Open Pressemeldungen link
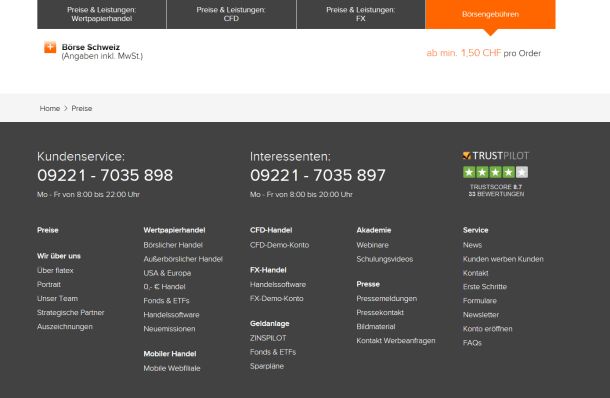Viewport: 610px width, 398px height. point(387,298)
